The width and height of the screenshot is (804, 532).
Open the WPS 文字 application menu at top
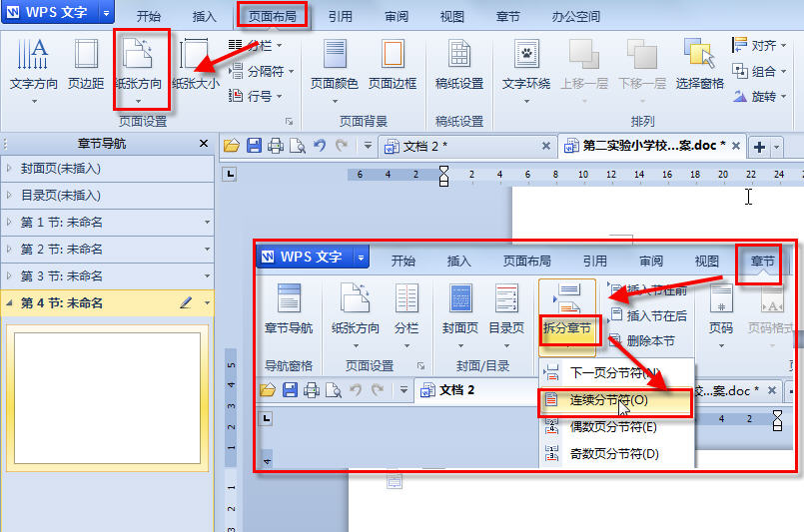(x=56, y=12)
